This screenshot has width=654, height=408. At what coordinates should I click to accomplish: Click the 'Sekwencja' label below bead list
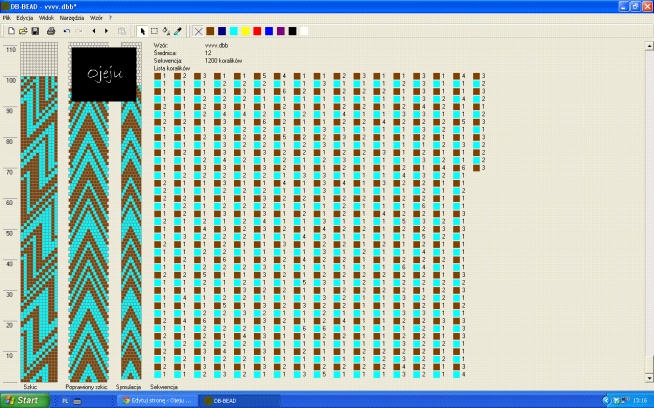pos(164,387)
